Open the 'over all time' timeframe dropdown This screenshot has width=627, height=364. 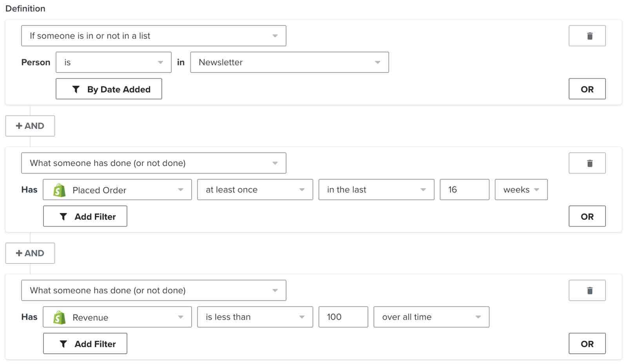coord(431,317)
